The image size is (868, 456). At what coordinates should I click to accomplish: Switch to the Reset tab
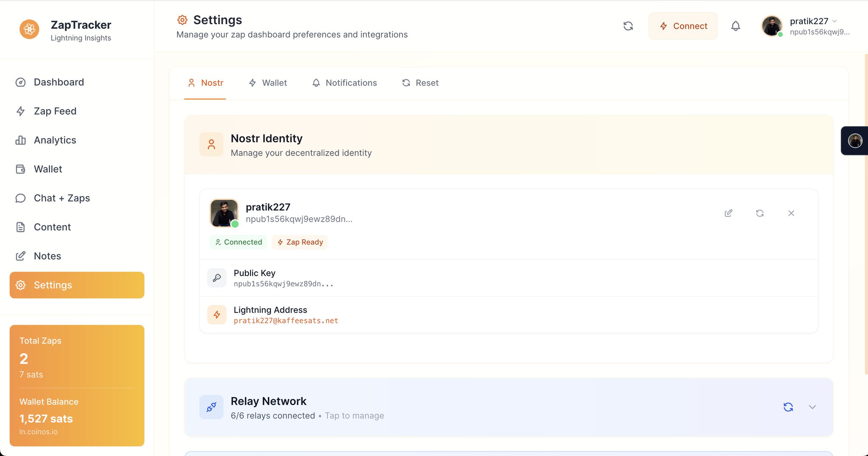point(420,83)
